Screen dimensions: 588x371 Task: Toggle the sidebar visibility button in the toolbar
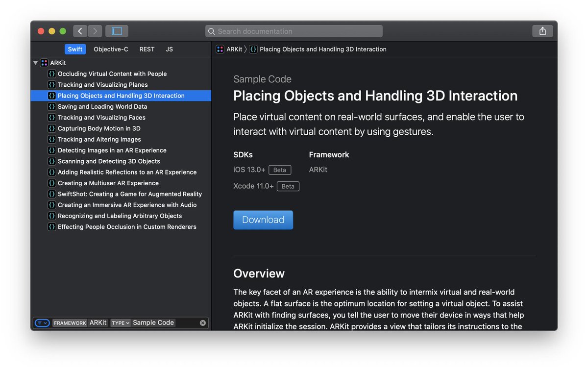click(x=117, y=30)
